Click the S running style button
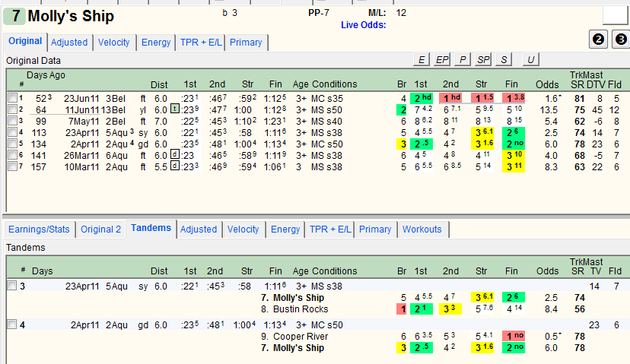 coord(504,60)
